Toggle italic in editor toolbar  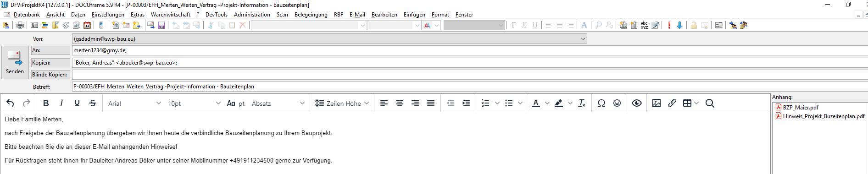coord(61,103)
